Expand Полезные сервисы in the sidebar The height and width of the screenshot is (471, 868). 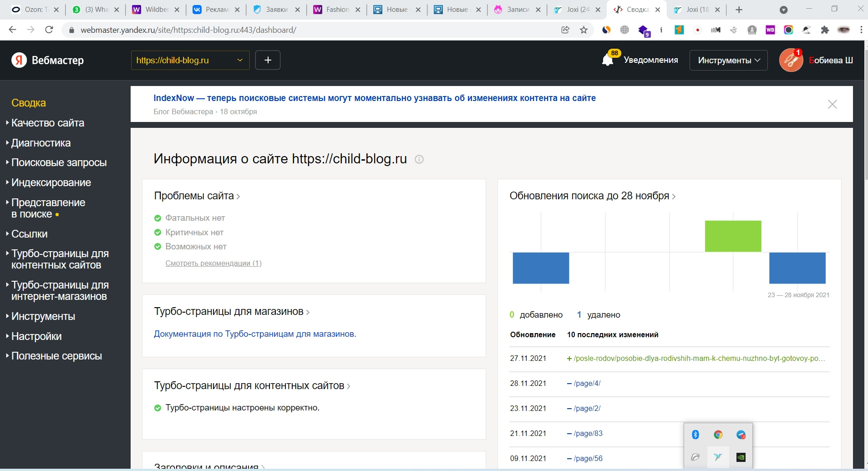[56, 356]
